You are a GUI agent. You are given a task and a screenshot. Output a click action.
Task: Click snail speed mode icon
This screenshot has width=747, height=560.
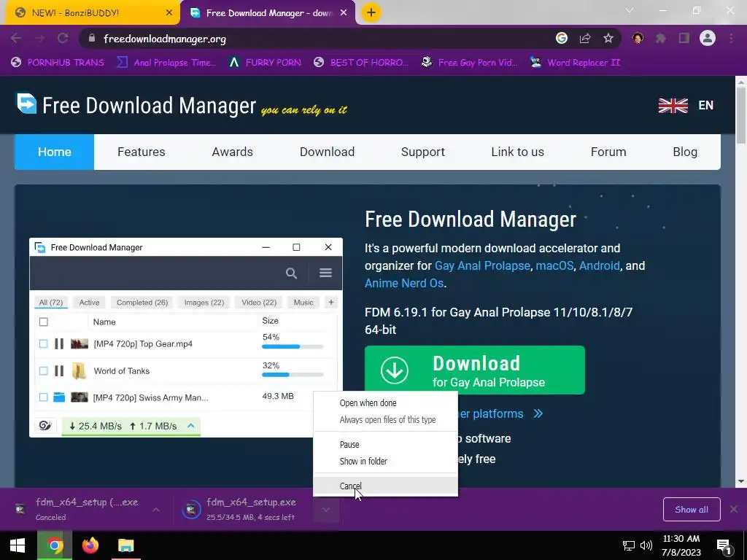[46, 426]
